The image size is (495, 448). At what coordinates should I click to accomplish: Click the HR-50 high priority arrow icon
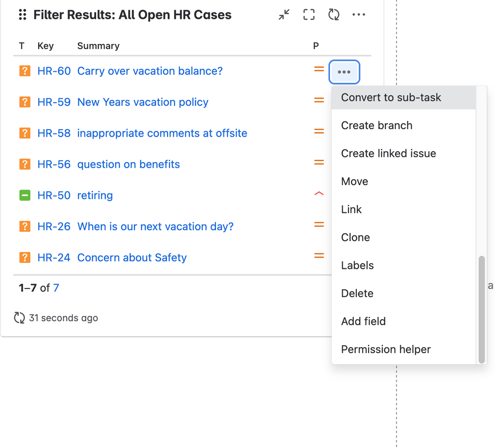pos(319,194)
